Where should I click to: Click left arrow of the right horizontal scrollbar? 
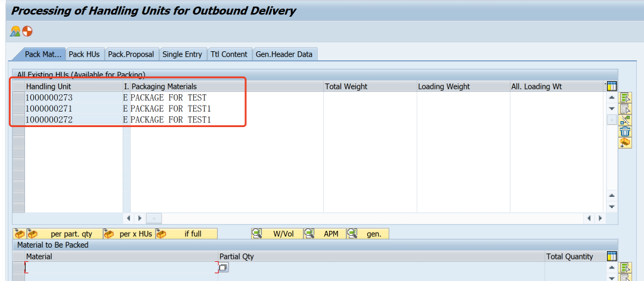(x=589, y=218)
